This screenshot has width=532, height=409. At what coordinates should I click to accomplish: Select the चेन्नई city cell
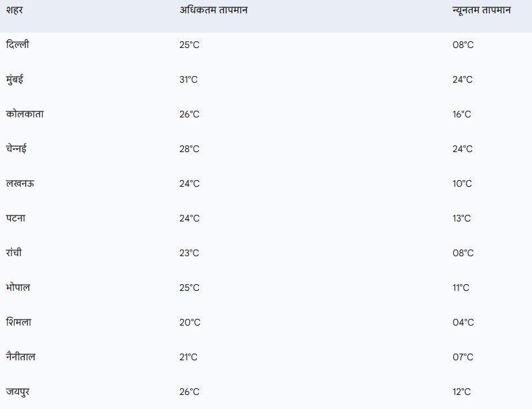point(16,149)
